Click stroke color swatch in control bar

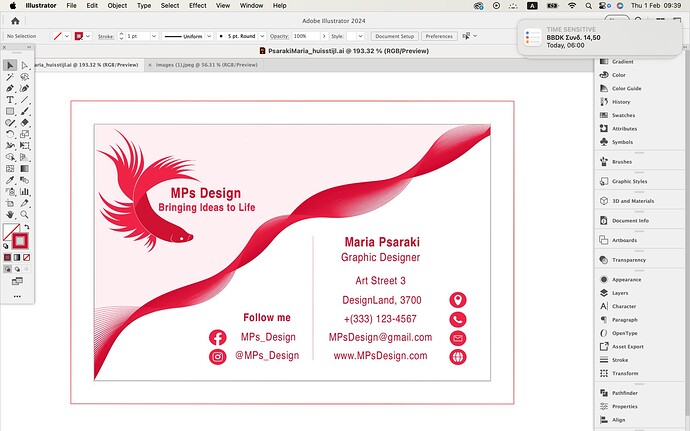[x=79, y=36]
